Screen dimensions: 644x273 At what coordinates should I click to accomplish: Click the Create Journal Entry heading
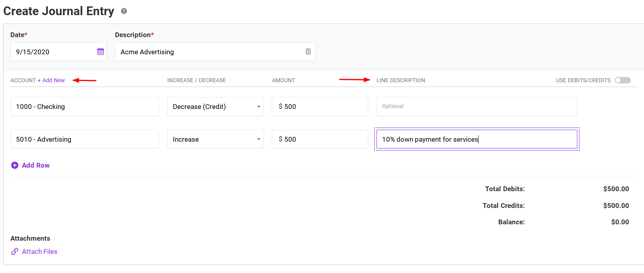click(x=59, y=11)
